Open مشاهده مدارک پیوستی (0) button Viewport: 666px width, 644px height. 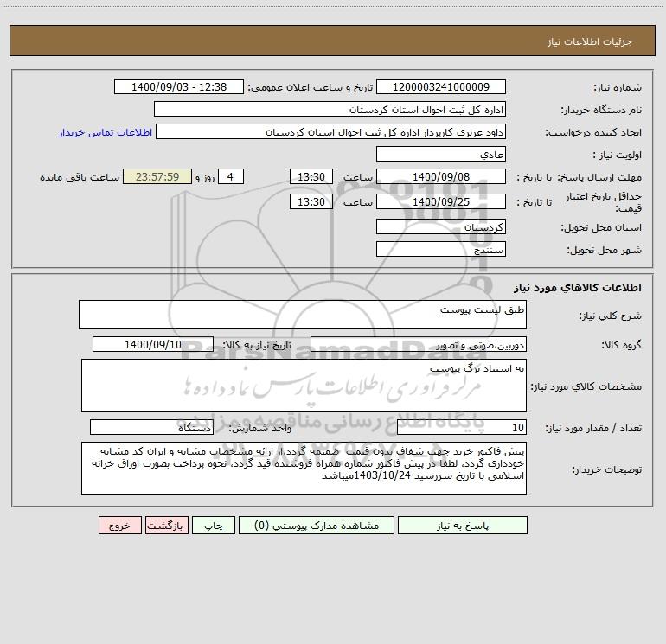coord(317,526)
